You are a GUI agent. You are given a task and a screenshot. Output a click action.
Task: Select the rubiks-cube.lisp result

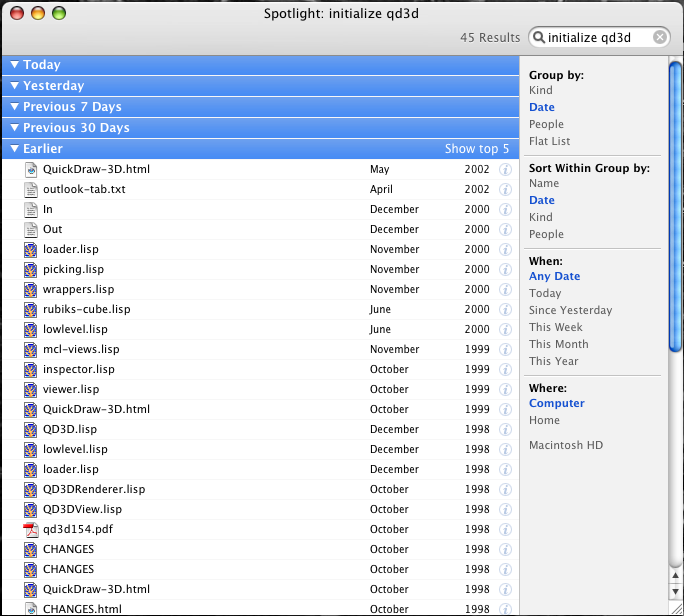point(260,310)
